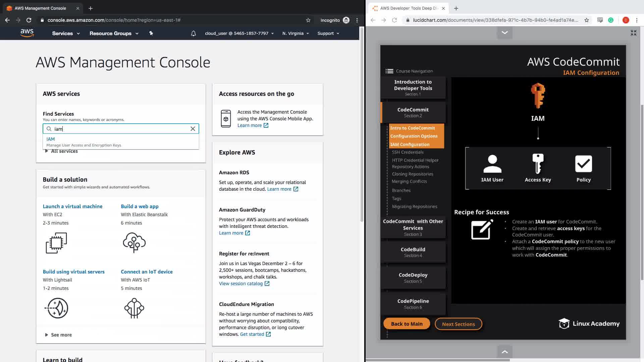
Task: Click the Access Key icon in diagram
Action: 538,164
